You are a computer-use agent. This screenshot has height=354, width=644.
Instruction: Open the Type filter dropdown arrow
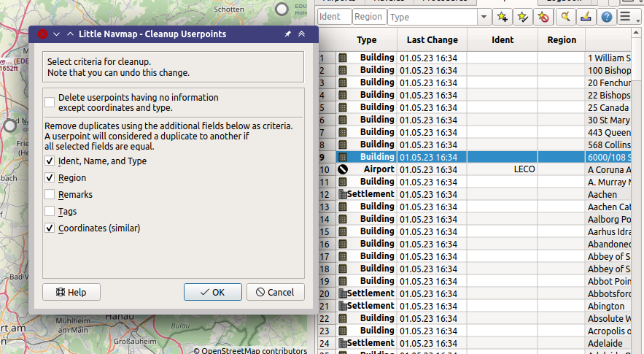point(484,17)
